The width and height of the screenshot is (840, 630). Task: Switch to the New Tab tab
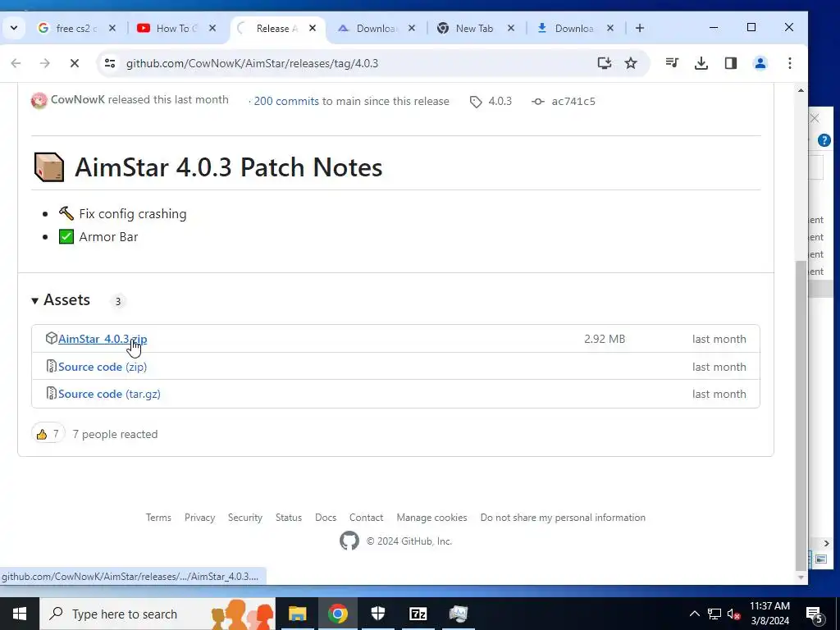pyautogui.click(x=474, y=29)
